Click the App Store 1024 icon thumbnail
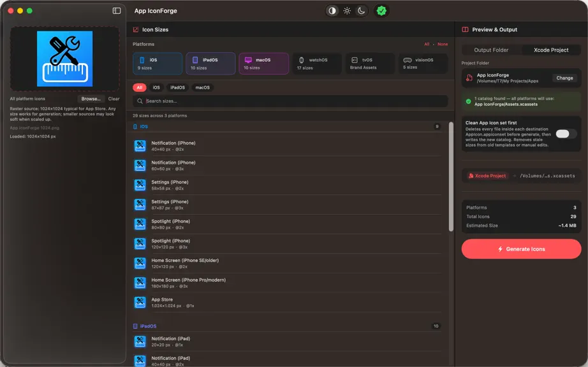Screen dimensions: 588x367 tap(140, 303)
